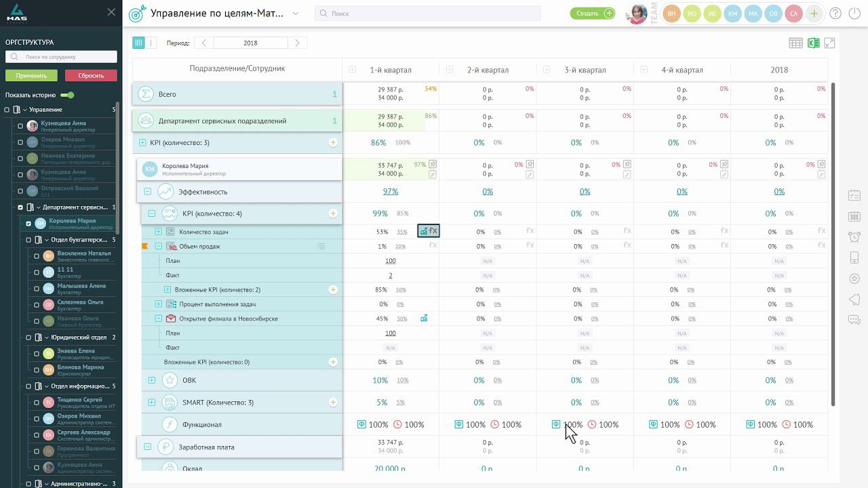Collapse the Заработная плата section
This screenshot has height=488, width=868.
tap(147, 447)
